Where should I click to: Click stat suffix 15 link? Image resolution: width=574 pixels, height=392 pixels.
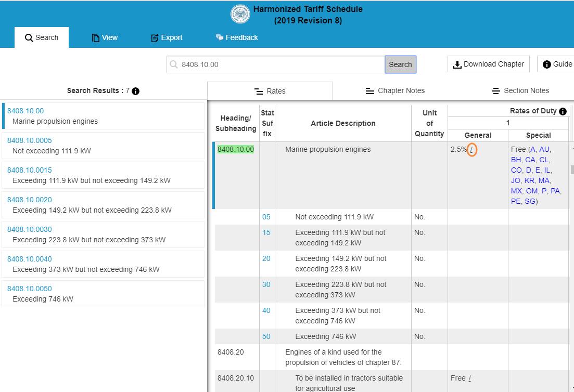click(266, 232)
